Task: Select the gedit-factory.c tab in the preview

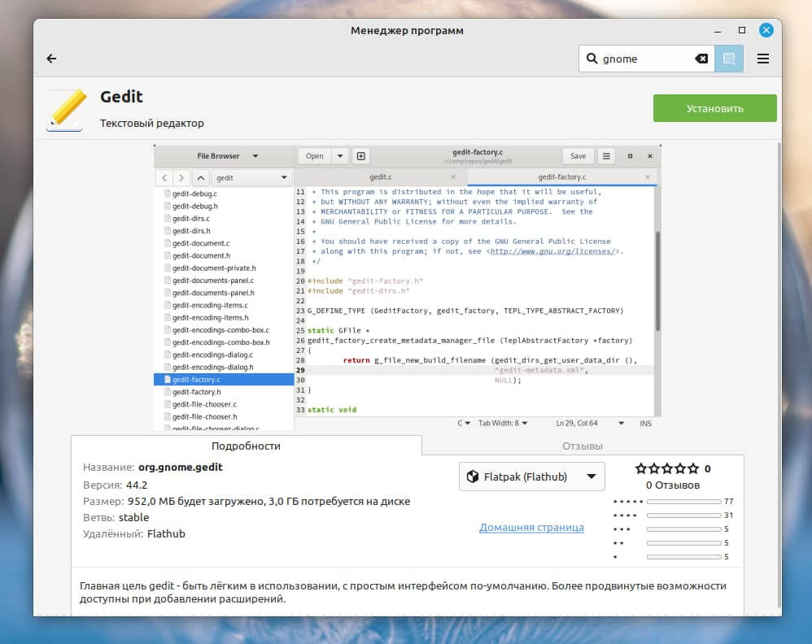Action: click(x=562, y=177)
